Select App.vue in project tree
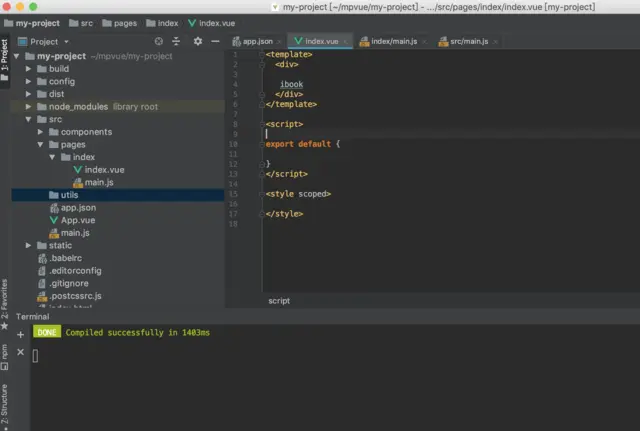Screen dimensions: 640x431 point(77,220)
